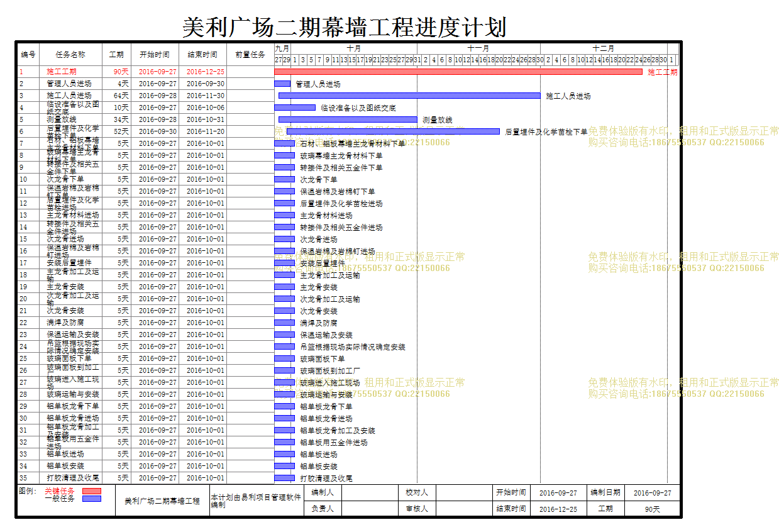Click 铝单板安装 in the task name column
Screen dimensions: 779x532
pos(65,466)
